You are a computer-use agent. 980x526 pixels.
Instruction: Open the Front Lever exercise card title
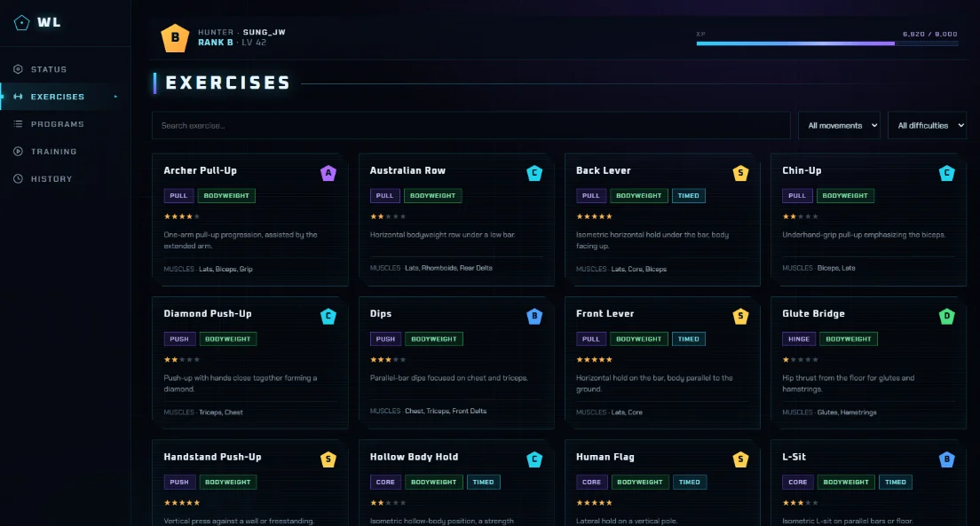[605, 314]
